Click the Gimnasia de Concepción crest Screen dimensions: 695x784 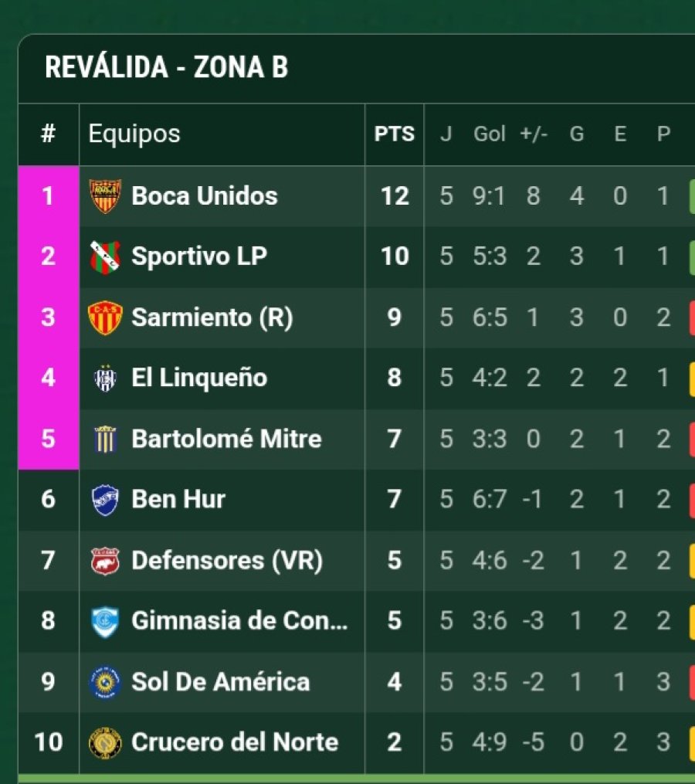(105, 621)
